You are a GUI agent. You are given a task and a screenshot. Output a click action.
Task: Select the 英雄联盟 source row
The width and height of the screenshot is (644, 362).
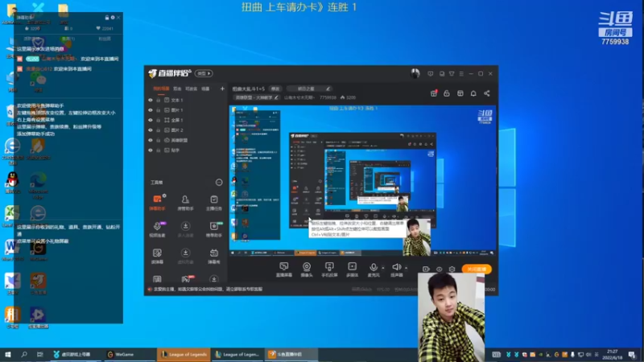pos(186,140)
